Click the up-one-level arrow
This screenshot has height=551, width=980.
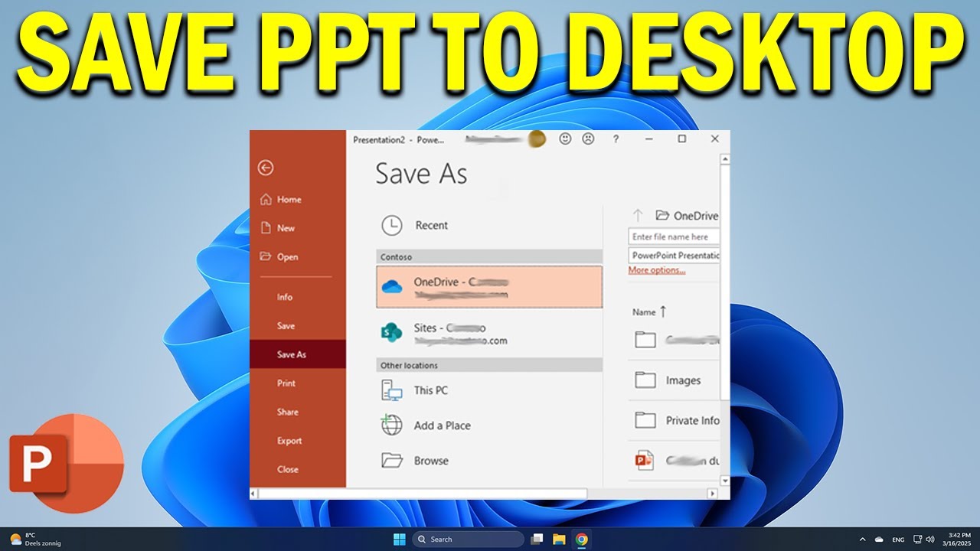(x=637, y=216)
